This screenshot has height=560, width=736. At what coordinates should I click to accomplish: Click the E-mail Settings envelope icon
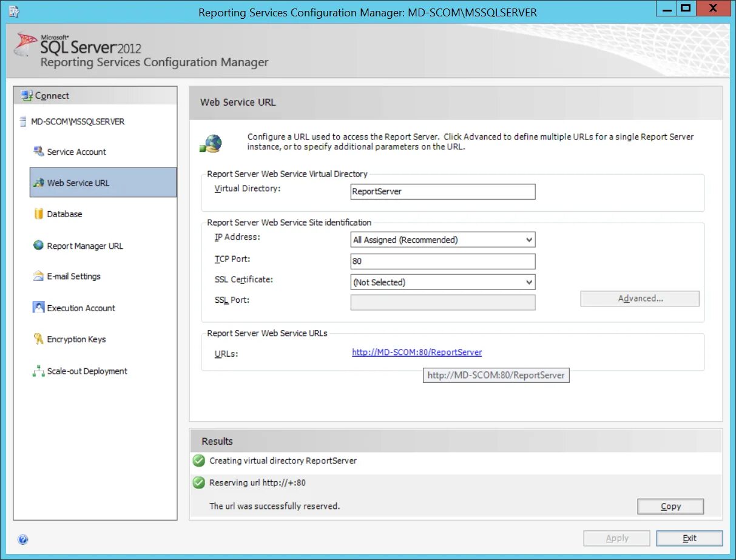point(38,276)
